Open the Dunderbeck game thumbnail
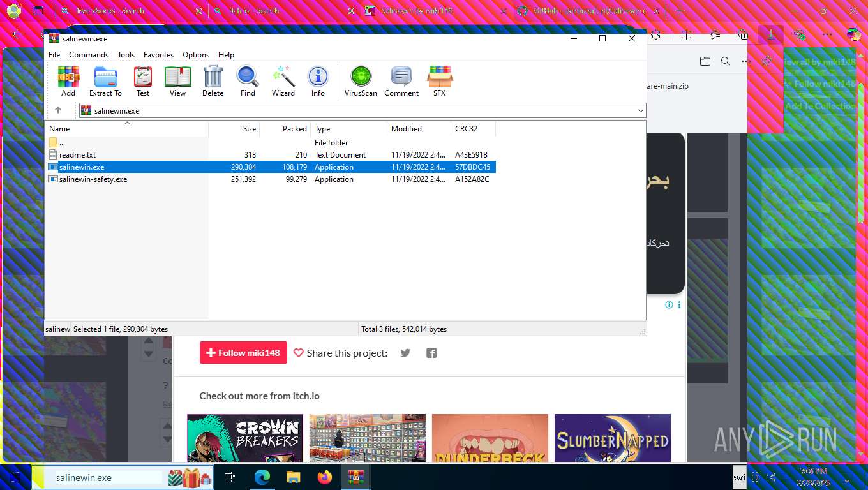This screenshot has height=490, width=868. [490, 438]
